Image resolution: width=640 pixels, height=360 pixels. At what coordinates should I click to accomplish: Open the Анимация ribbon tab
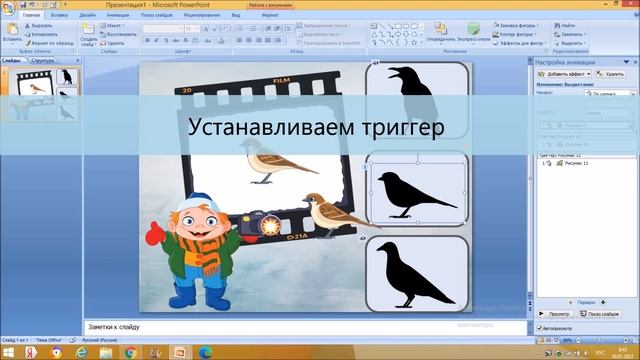pyautogui.click(x=118, y=15)
